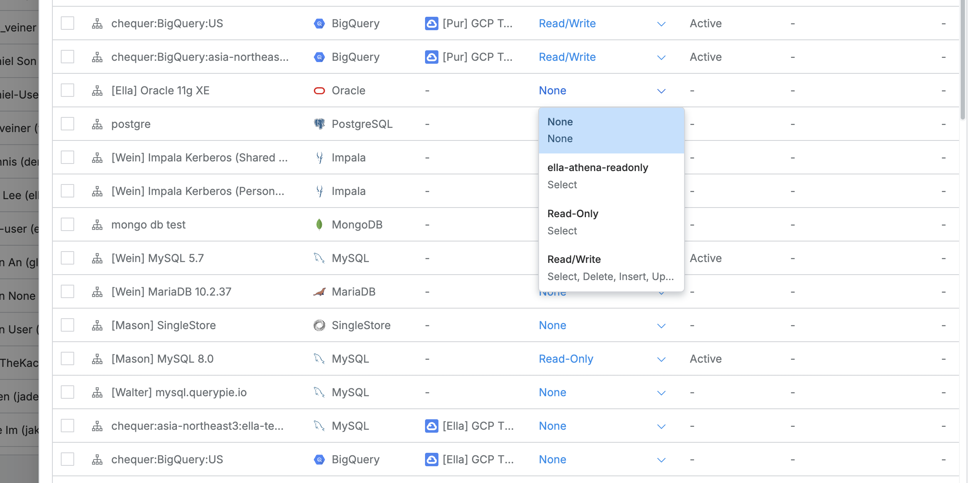Click cluster icon for [Mason] MySQL 8.0
Viewport: 980px width, 483px height.
point(97,359)
